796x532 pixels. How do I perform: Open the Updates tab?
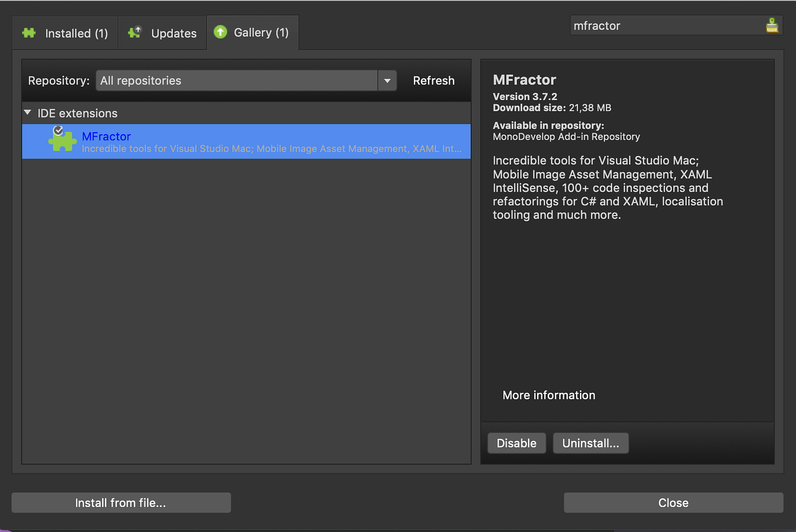[162, 33]
